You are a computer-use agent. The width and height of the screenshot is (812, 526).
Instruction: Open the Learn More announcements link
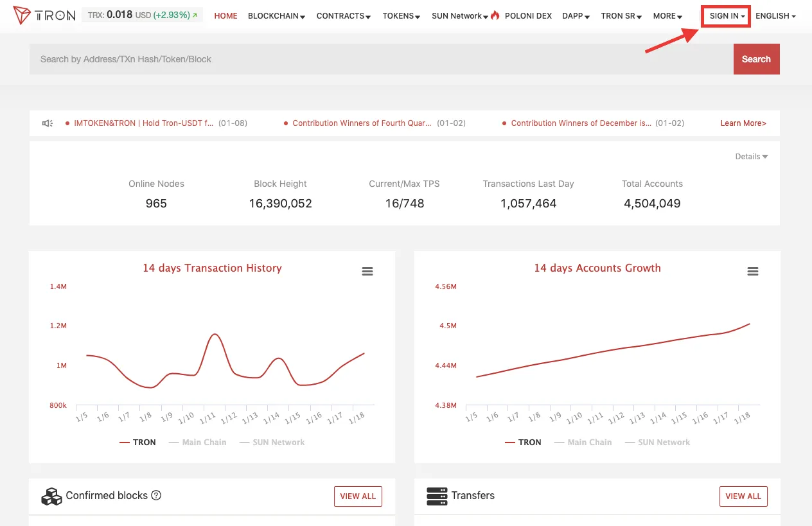[743, 123]
